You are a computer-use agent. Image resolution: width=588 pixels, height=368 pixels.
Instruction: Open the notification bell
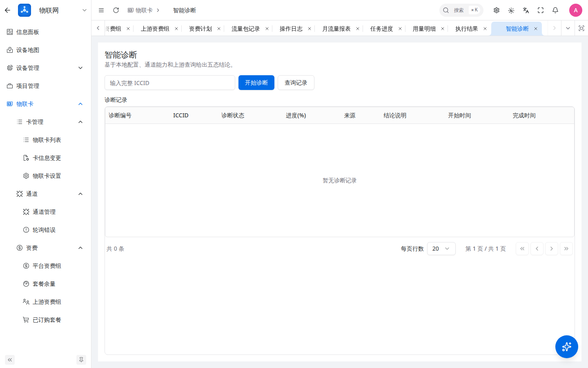click(x=555, y=10)
